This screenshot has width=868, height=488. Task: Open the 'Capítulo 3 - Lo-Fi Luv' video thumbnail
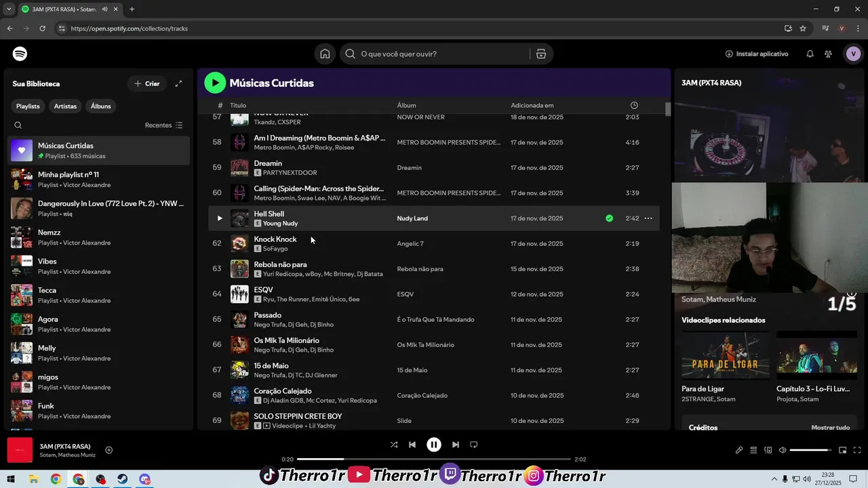[817, 355]
